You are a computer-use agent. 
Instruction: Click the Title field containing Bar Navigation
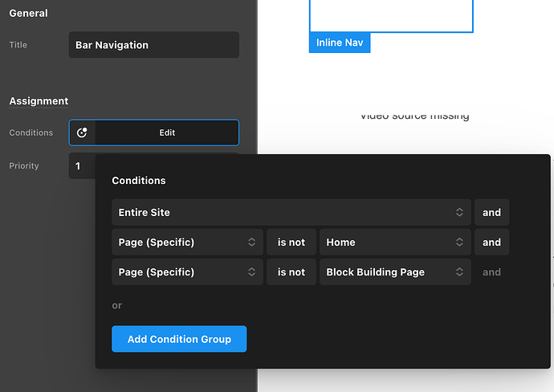coord(153,45)
